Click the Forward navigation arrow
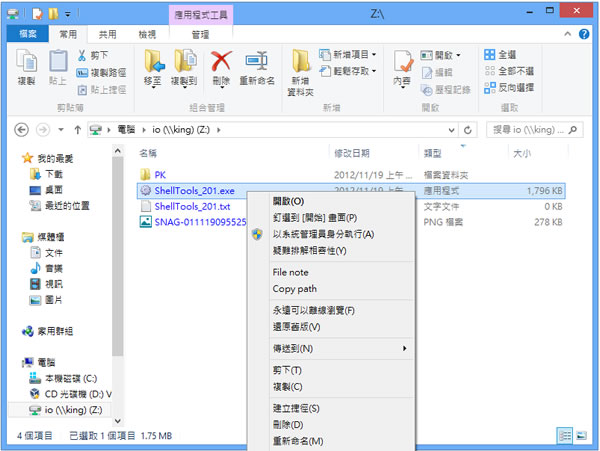Viewport: 600px width, 451px height. pyautogui.click(x=43, y=130)
